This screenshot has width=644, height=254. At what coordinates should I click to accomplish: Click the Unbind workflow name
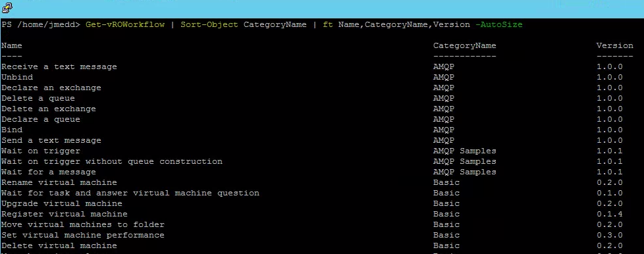(17, 77)
